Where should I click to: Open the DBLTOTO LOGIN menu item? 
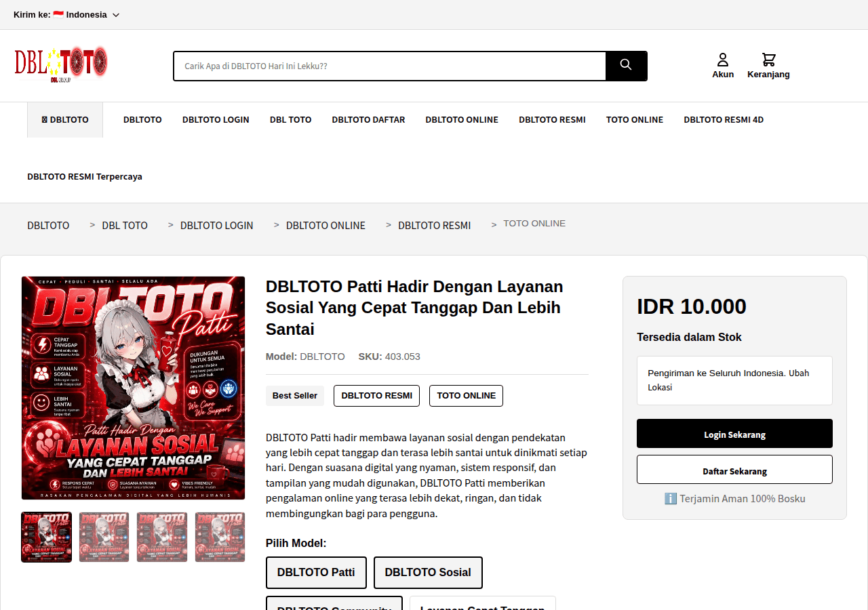pyautogui.click(x=216, y=120)
